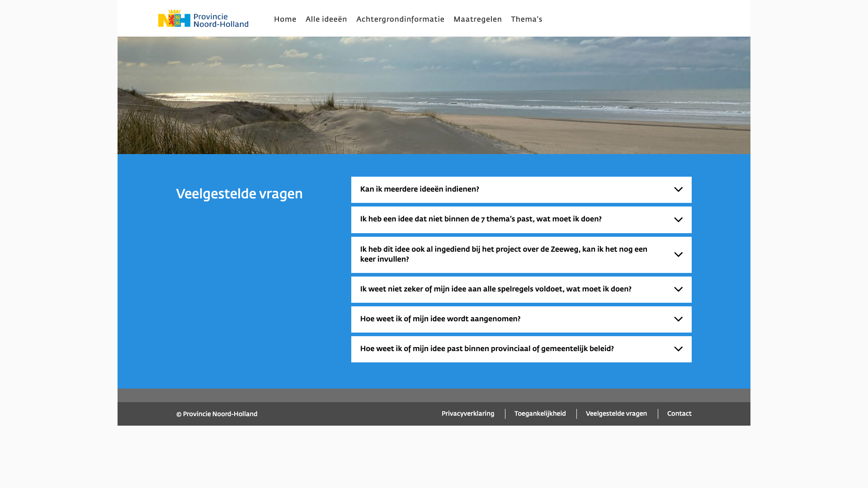
Task: Open the Privacyverklaring footer link
Action: tap(467, 414)
